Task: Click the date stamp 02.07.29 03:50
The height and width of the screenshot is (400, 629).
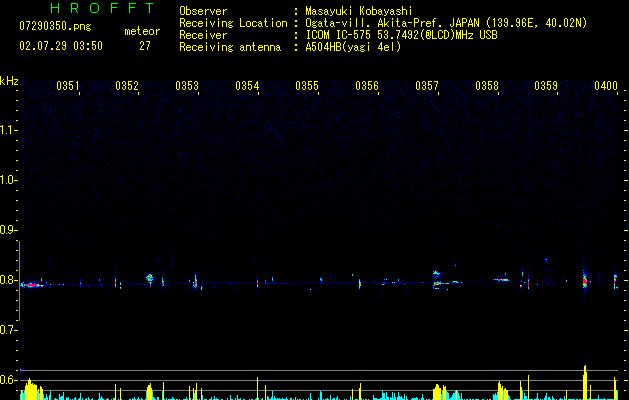Action: click(61, 46)
